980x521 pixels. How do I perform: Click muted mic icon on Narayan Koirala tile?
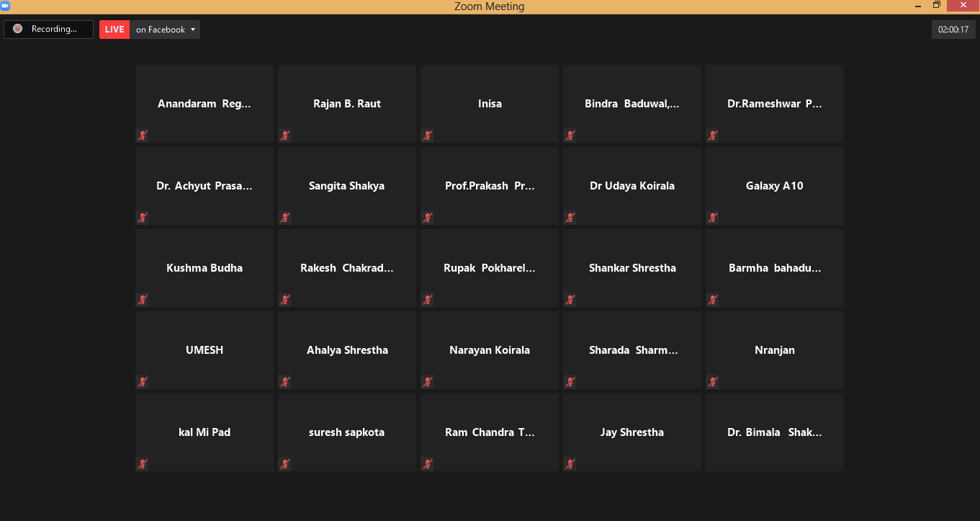click(x=428, y=382)
